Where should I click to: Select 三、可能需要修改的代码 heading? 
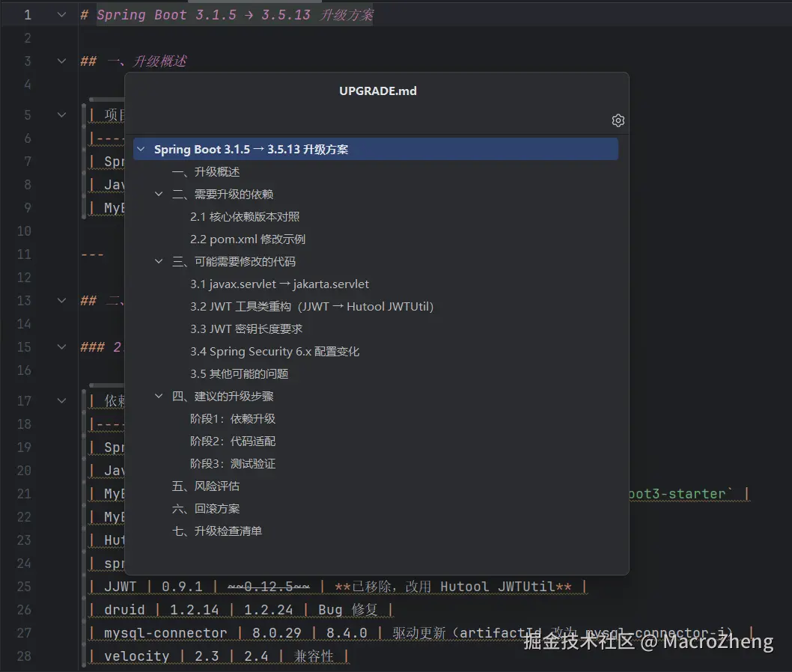point(234,261)
